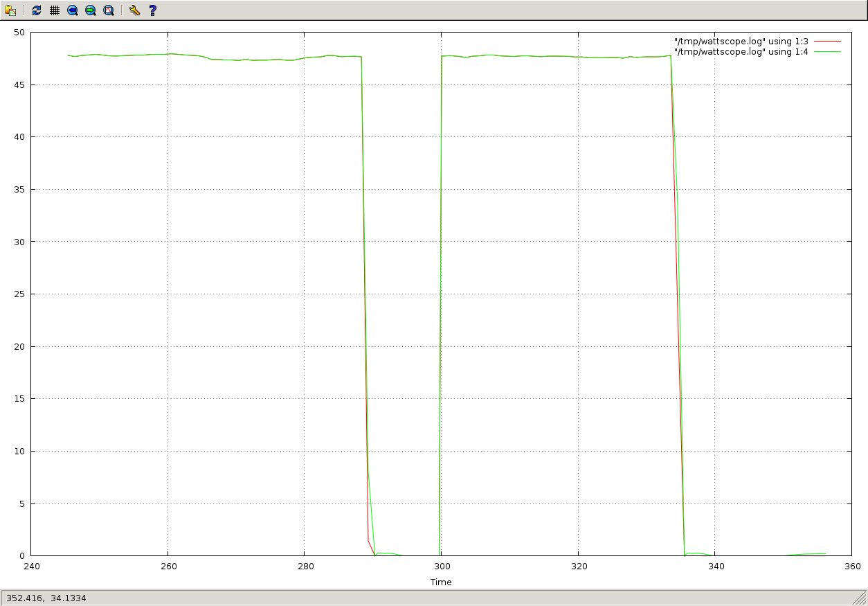Image resolution: width=868 pixels, height=606 pixels.
Task: Open help with question mark icon
Action: 153,10
